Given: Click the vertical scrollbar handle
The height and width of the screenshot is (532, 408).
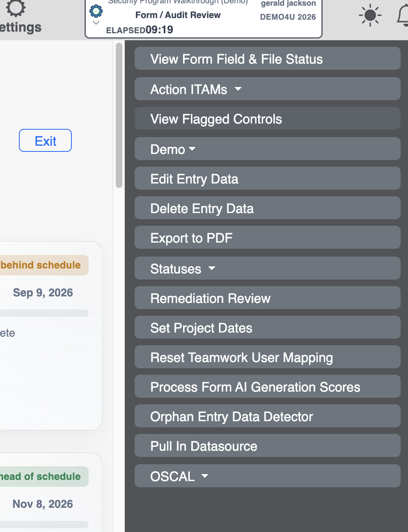Looking at the screenshot, I should [119, 115].
